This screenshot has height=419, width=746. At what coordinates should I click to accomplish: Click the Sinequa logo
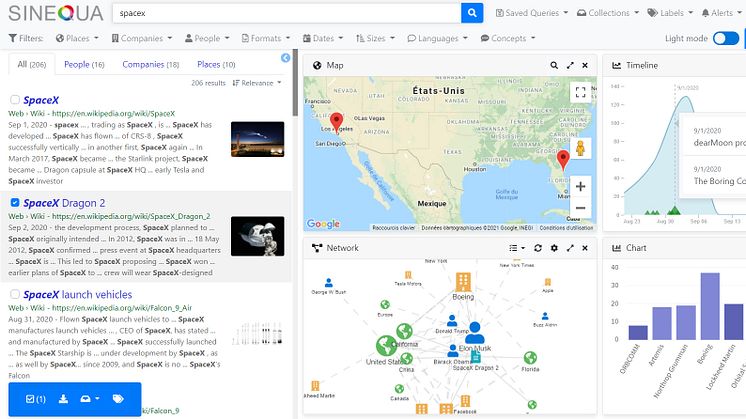(56, 13)
